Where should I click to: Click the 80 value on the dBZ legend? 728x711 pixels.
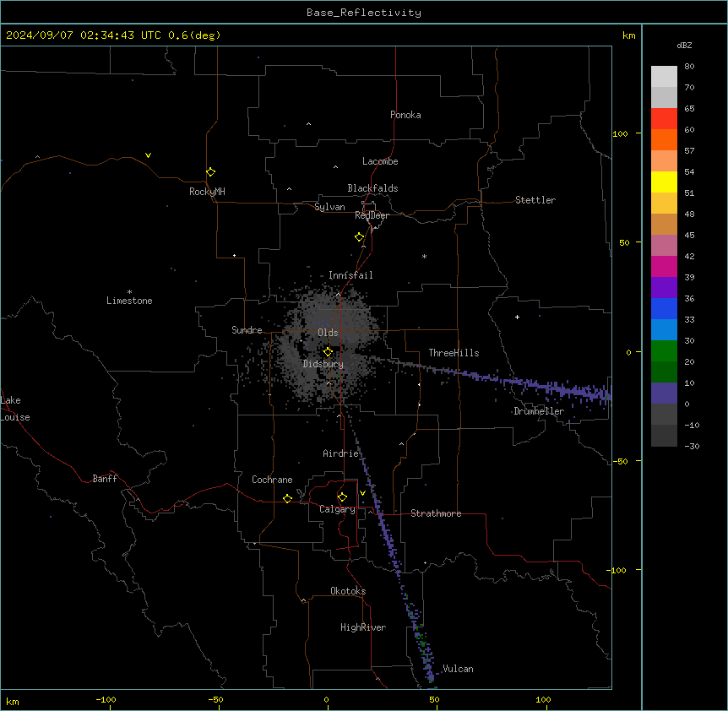(x=689, y=67)
